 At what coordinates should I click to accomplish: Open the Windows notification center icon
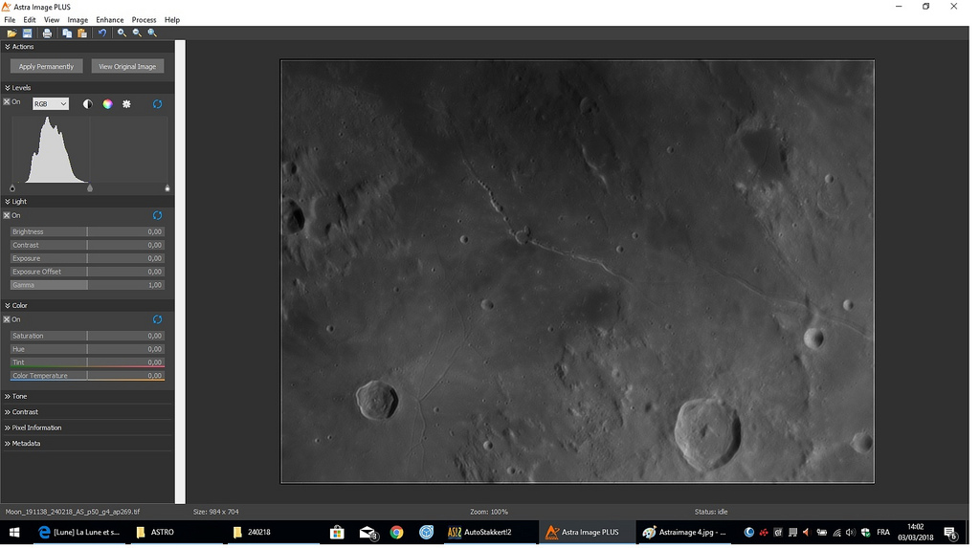950,533
